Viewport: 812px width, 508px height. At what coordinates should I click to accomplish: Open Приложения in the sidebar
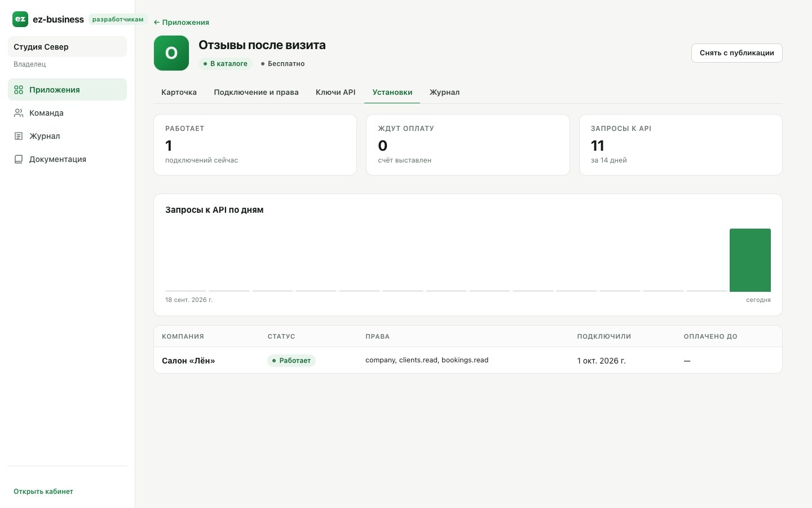(x=67, y=90)
